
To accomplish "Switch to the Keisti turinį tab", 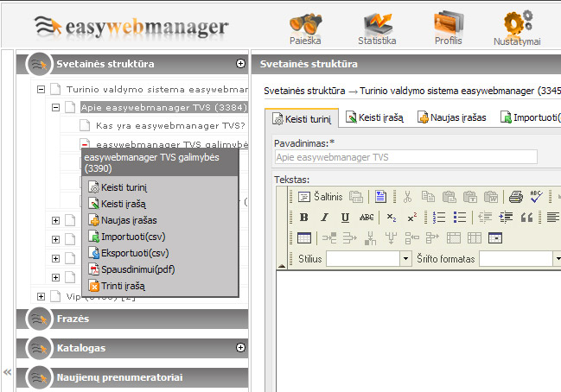I will (302, 118).
